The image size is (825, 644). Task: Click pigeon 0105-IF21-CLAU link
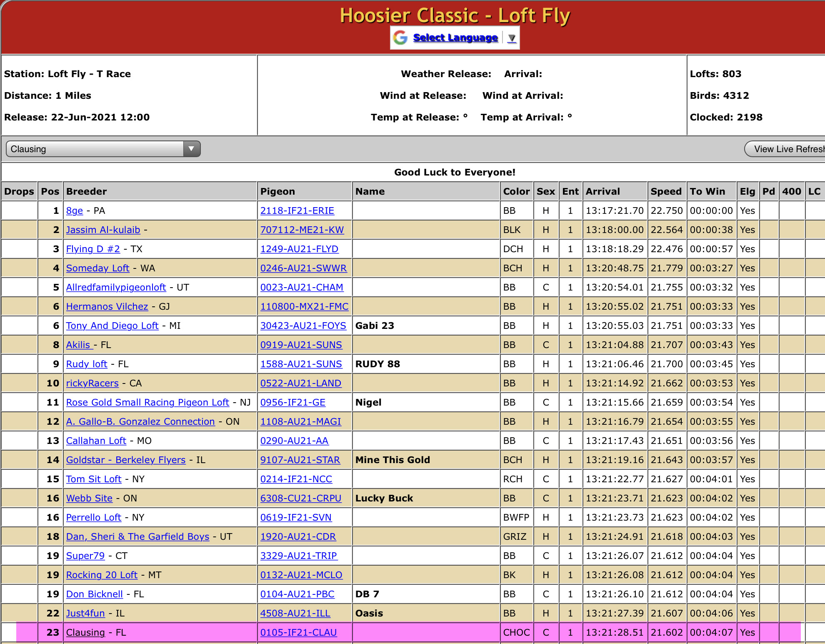tap(298, 633)
